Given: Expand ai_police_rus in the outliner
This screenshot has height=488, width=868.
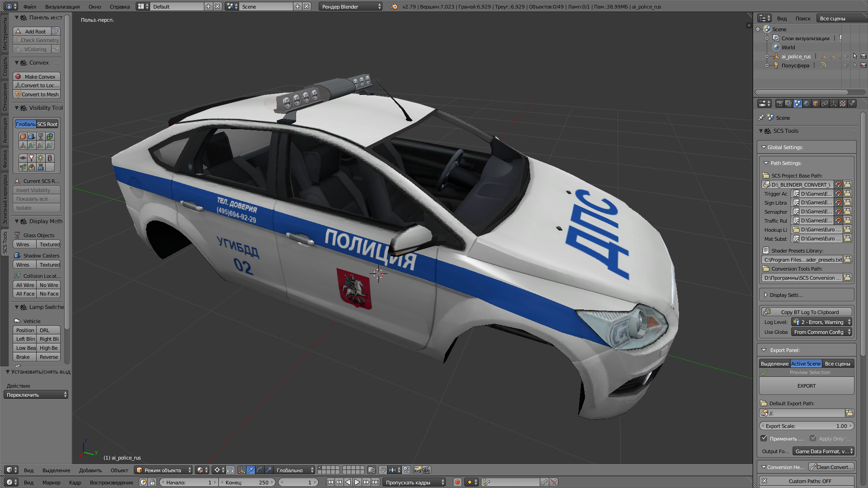Looking at the screenshot, I should coord(767,56).
